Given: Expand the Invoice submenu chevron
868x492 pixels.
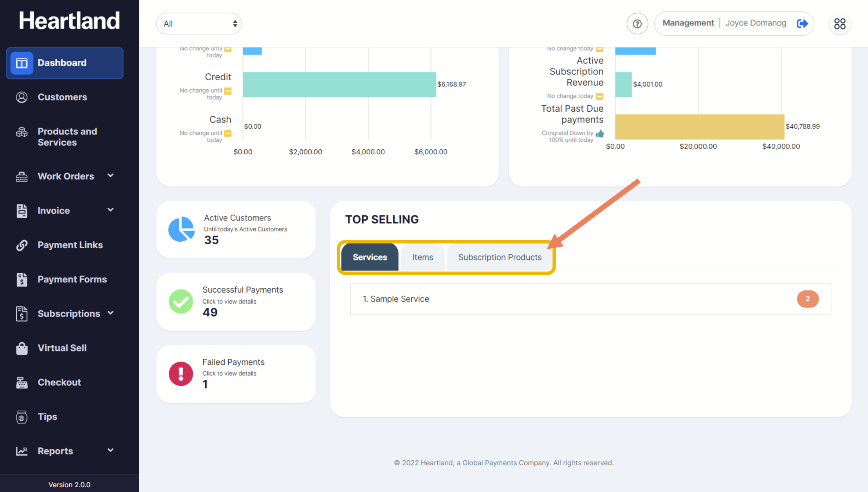Looking at the screenshot, I should 110,210.
